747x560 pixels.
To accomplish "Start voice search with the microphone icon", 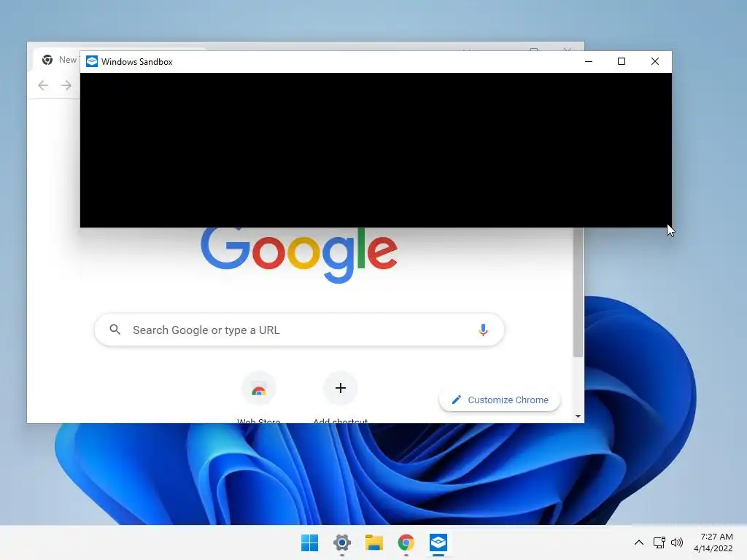I will 483,330.
